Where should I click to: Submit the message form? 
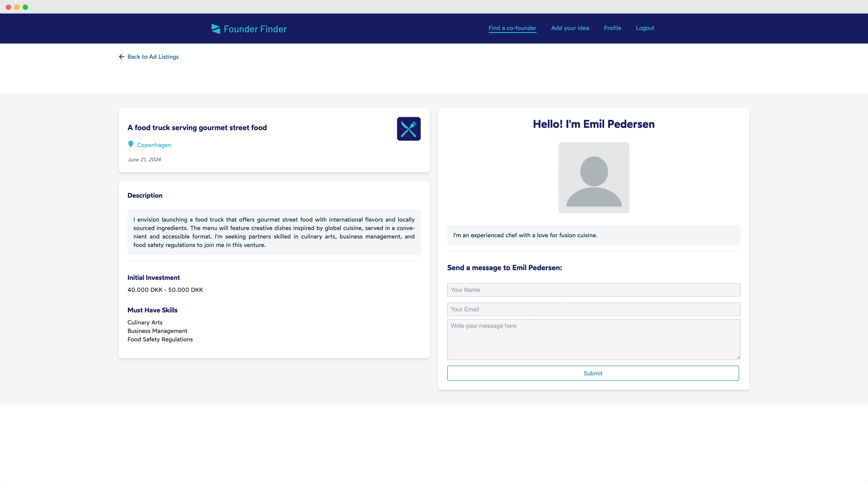(593, 373)
